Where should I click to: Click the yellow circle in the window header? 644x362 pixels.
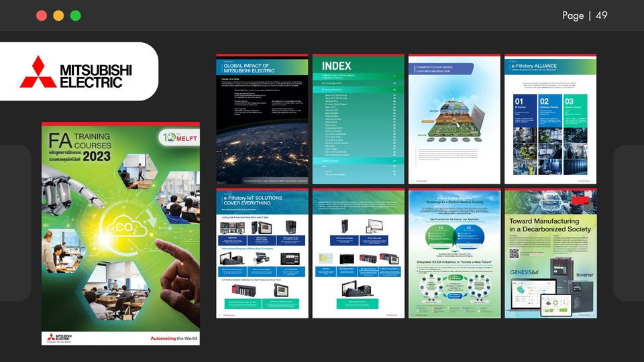(58, 15)
